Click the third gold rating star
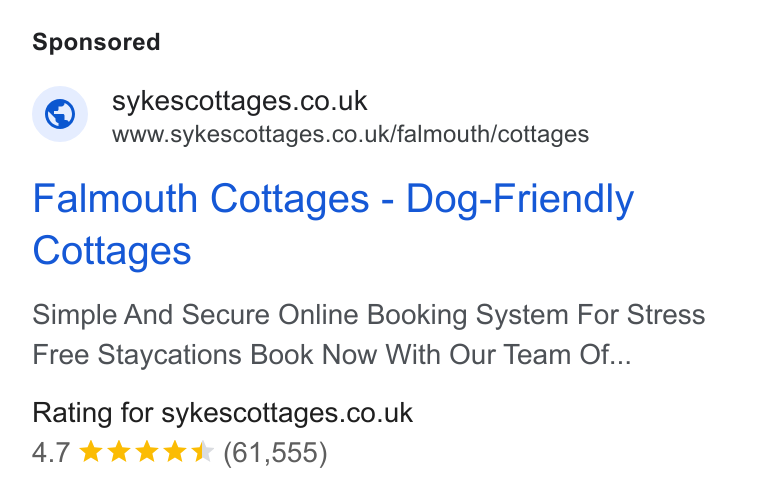760x496 pixels. click(x=146, y=452)
